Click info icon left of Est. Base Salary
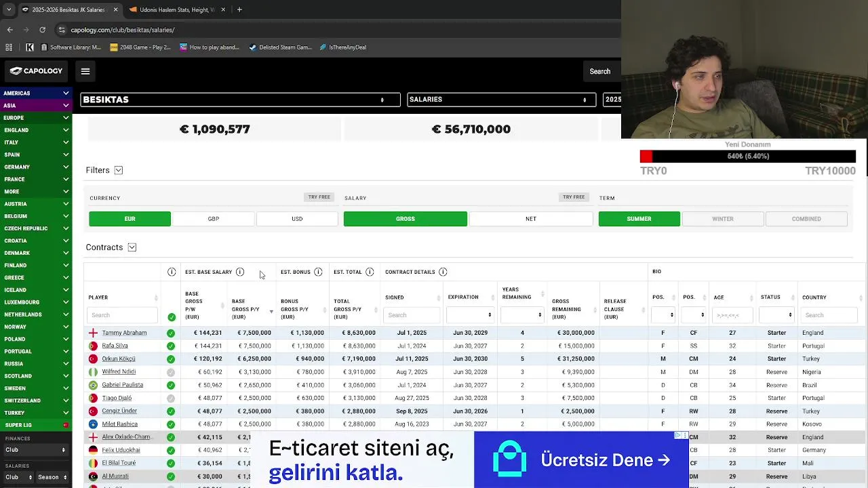Screen dimensions: 868x488 coord(172,272)
